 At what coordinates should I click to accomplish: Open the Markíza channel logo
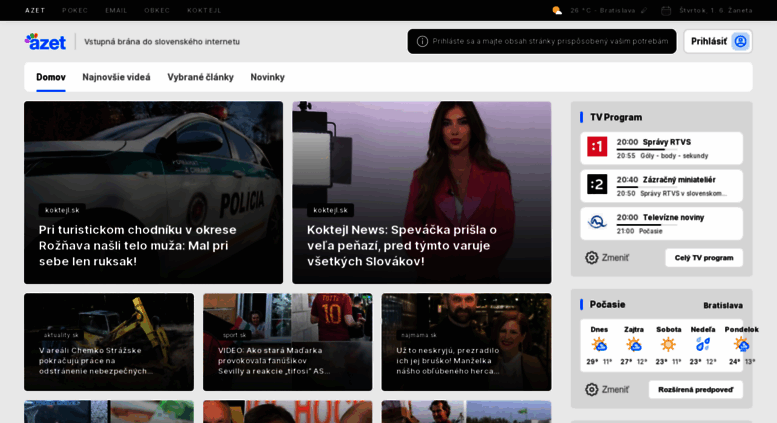[597, 222]
